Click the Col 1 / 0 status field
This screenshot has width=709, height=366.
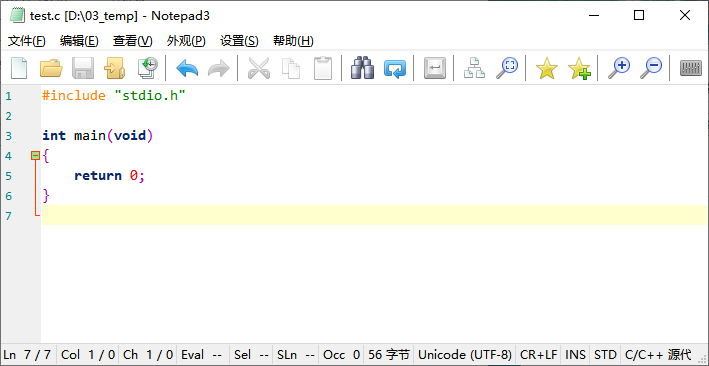pyautogui.click(x=88, y=355)
